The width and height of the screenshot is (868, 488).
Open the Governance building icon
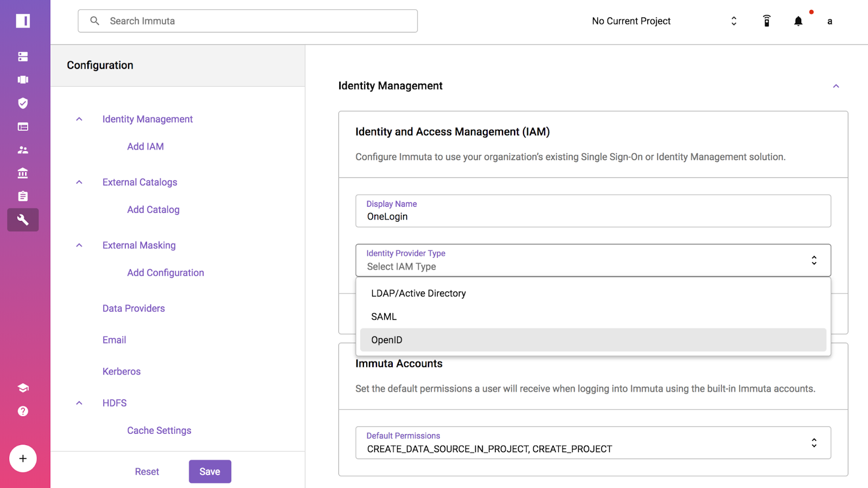tap(23, 173)
